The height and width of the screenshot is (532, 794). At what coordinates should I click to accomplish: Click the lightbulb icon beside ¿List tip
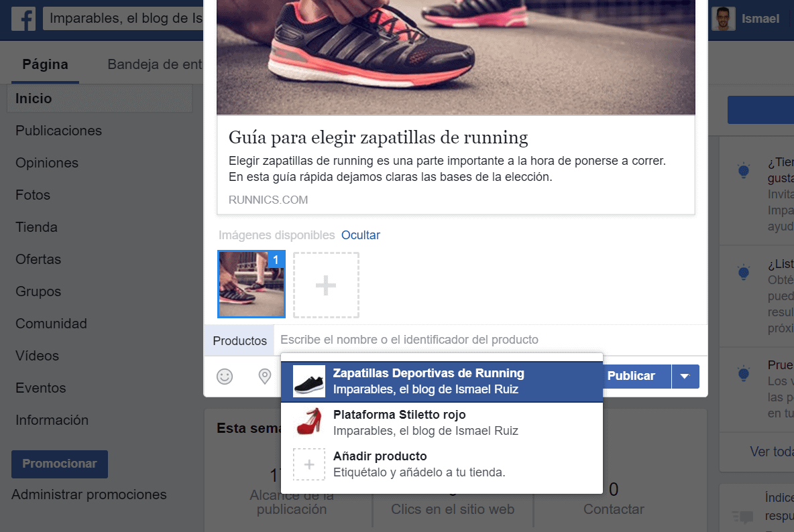tap(743, 272)
